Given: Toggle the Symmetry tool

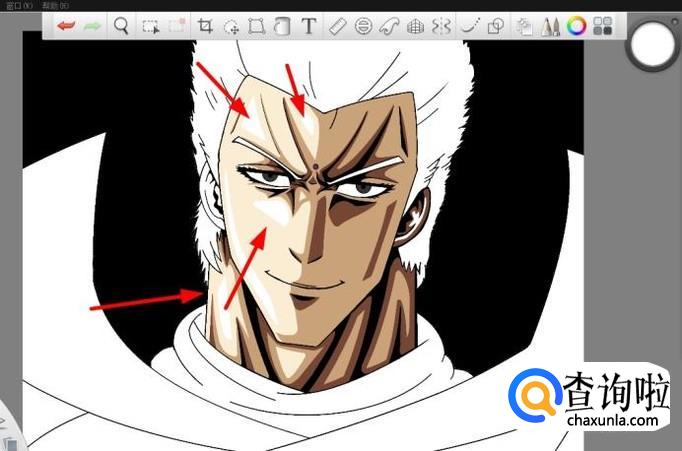Looking at the screenshot, I should 441,27.
